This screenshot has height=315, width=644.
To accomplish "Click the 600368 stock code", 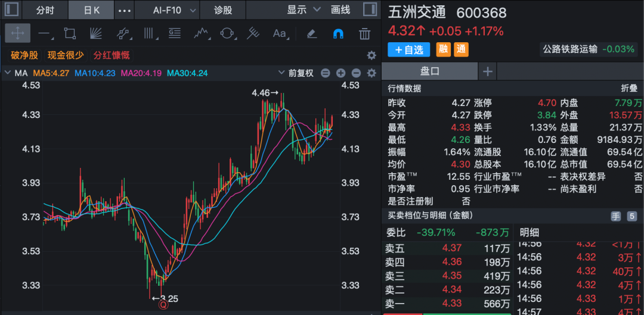I will (x=482, y=13).
